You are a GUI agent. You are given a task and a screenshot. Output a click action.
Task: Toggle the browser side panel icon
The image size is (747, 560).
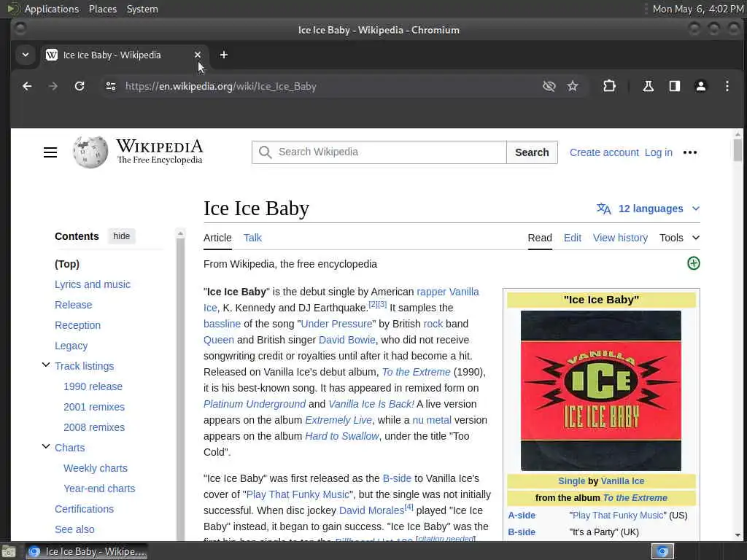click(675, 86)
